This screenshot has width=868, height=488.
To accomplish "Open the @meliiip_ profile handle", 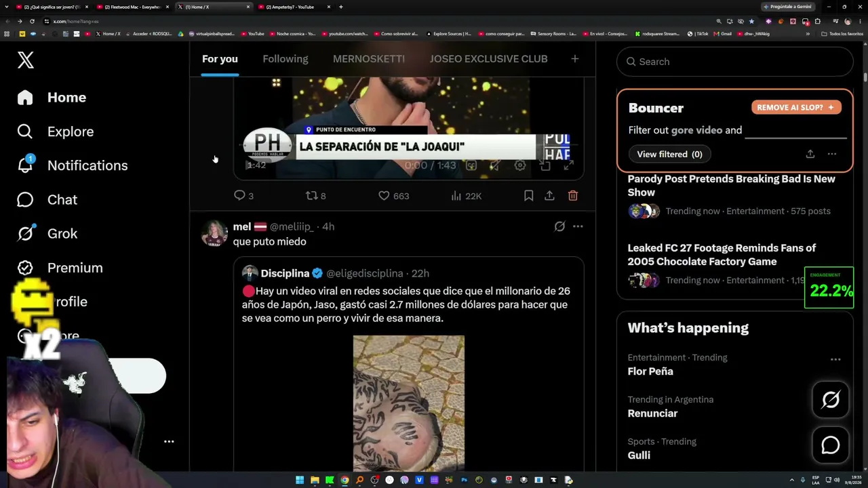I will pos(292,227).
